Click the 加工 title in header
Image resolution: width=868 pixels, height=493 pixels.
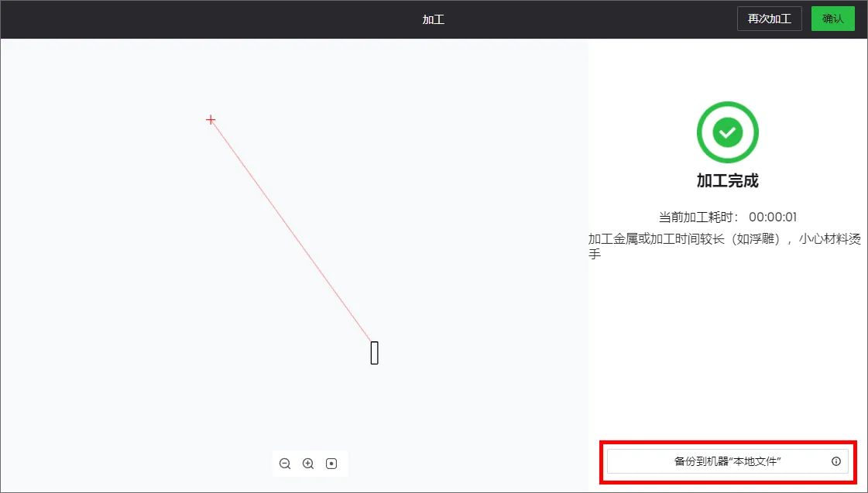pos(434,19)
